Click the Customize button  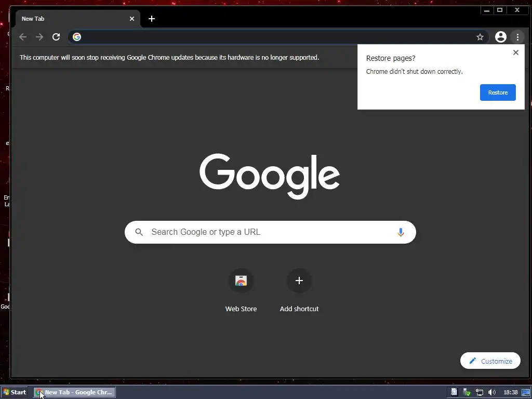click(490, 361)
